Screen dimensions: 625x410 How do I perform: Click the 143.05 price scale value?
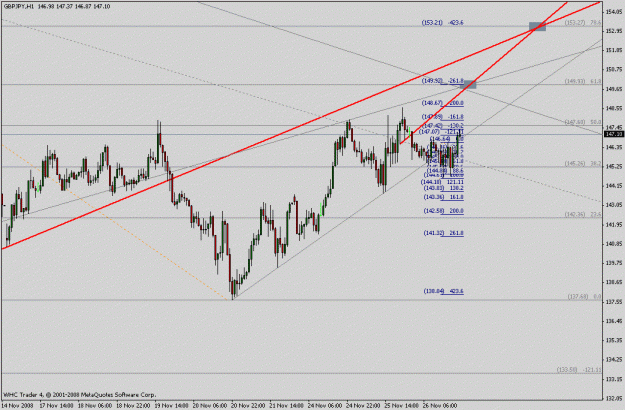tap(614, 205)
